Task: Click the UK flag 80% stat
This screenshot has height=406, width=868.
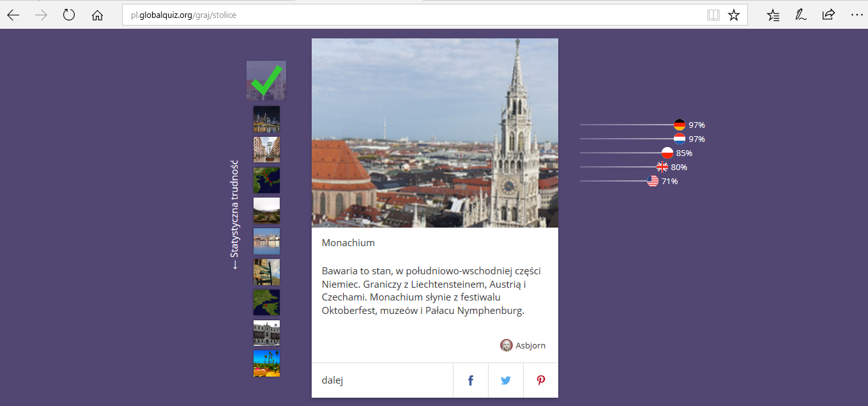Action: 662,167
